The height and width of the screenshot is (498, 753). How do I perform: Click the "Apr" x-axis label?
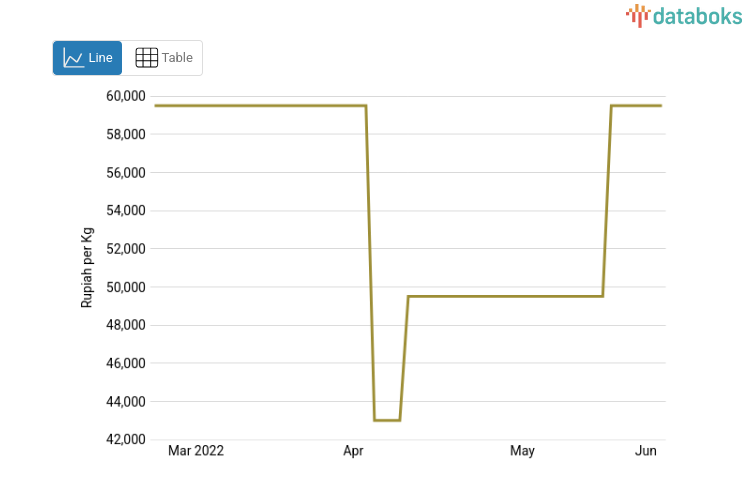coord(353,451)
